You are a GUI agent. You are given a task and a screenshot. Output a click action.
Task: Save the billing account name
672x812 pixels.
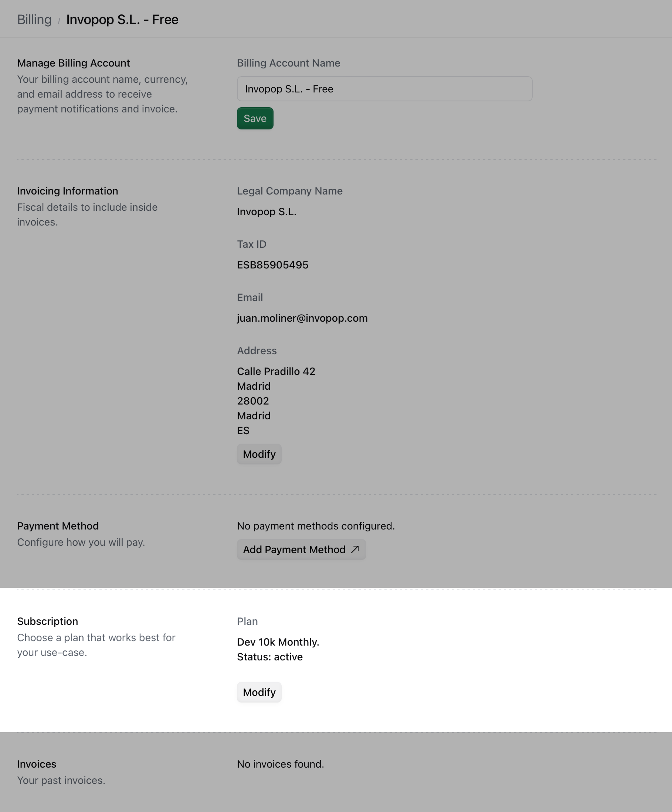(x=255, y=118)
